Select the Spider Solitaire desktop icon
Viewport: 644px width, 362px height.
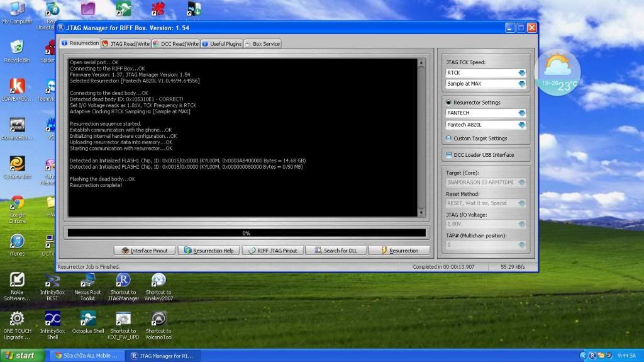[49, 51]
